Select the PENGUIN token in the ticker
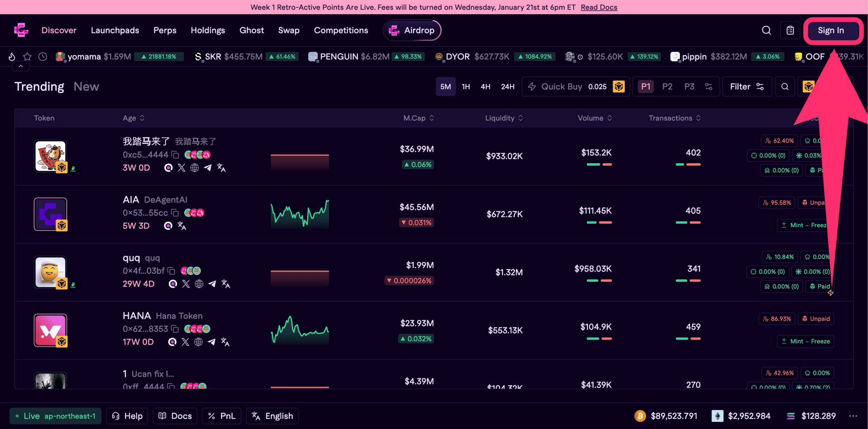Image resolution: width=868 pixels, height=429 pixels. point(366,56)
